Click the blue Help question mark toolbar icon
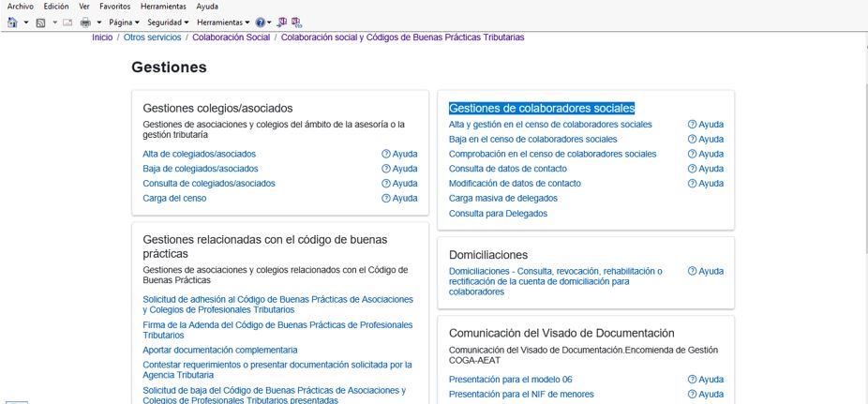The height and width of the screenshot is (404, 868). [260, 22]
